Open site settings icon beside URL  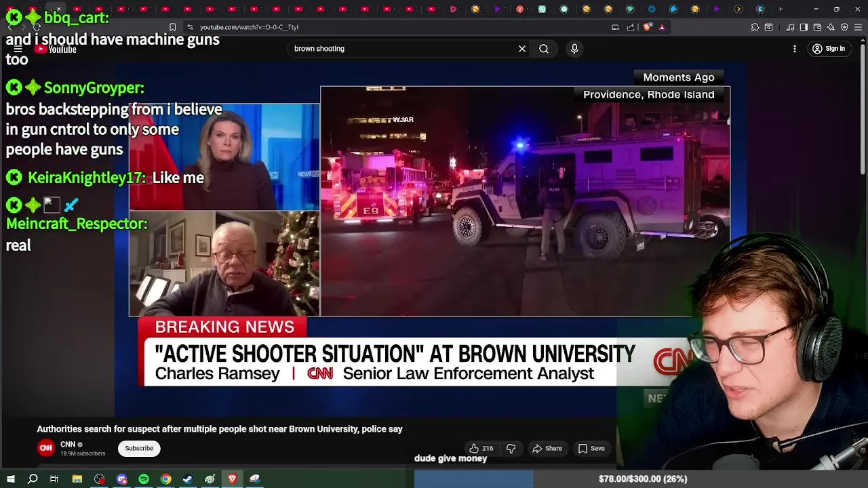[x=190, y=27]
